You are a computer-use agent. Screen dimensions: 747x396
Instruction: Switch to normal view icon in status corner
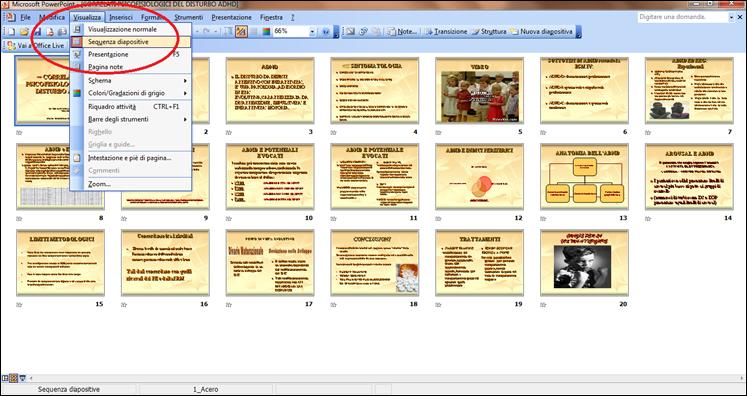(5, 378)
